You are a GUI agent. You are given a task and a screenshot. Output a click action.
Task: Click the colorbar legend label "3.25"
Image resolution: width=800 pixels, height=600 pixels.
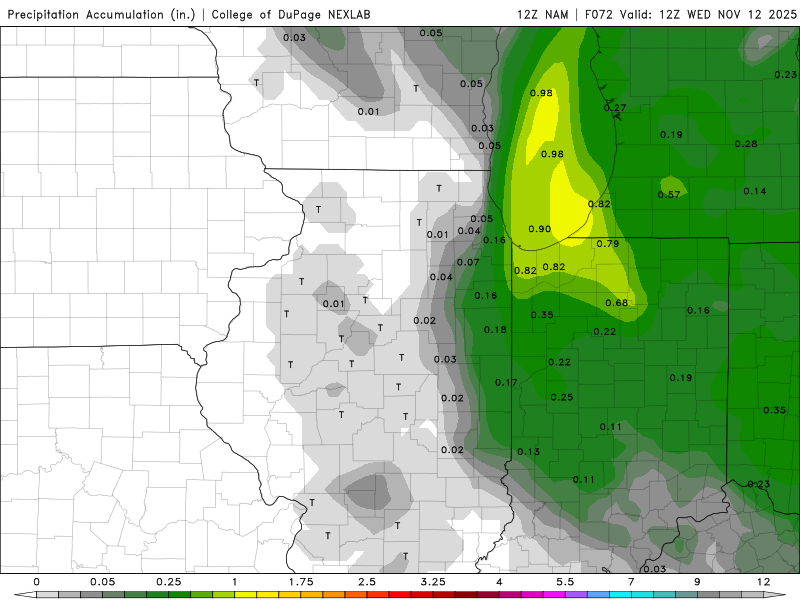click(x=433, y=582)
